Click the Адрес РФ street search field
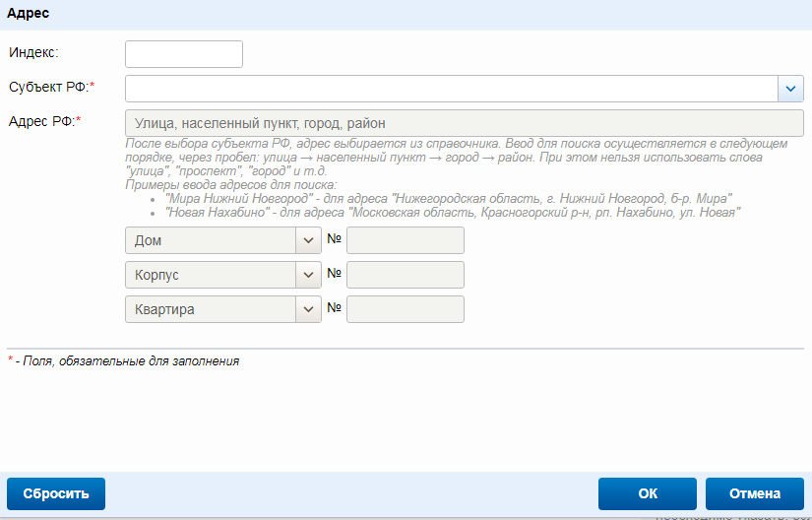Viewport: 812px width, 520px height. pos(465,123)
